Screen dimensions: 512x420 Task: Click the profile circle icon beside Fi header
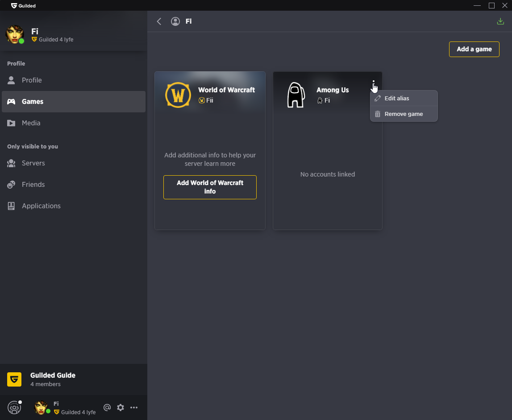coord(175,21)
